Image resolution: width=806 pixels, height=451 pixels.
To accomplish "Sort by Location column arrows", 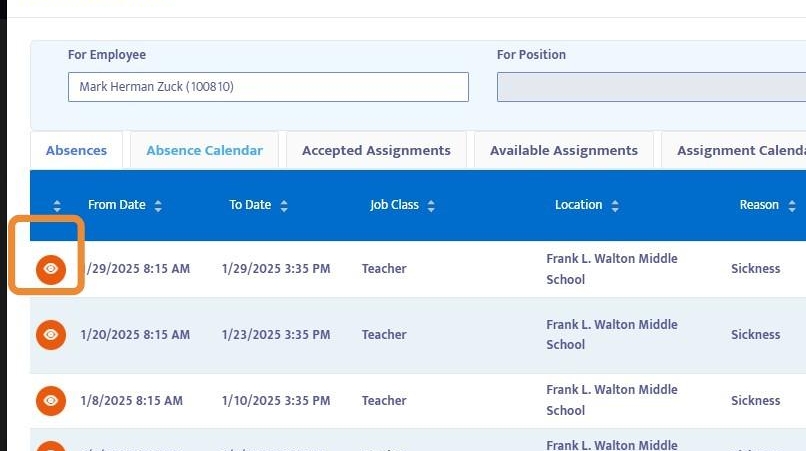I will pyautogui.click(x=615, y=206).
